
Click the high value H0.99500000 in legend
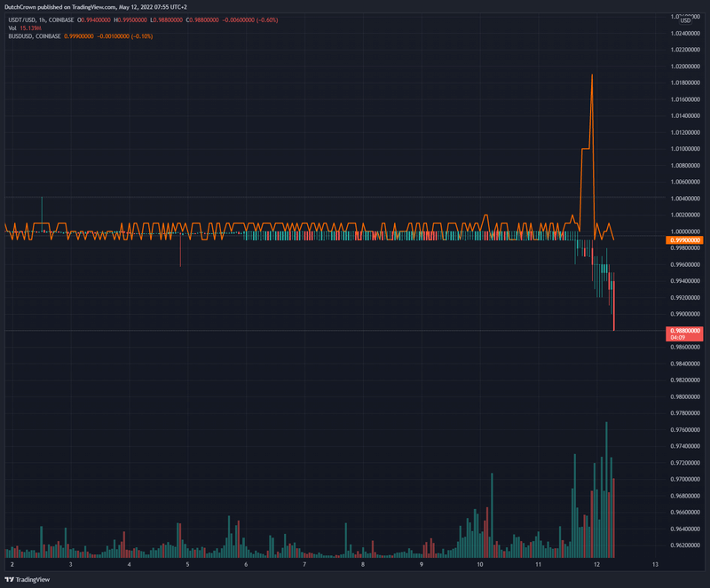130,20
